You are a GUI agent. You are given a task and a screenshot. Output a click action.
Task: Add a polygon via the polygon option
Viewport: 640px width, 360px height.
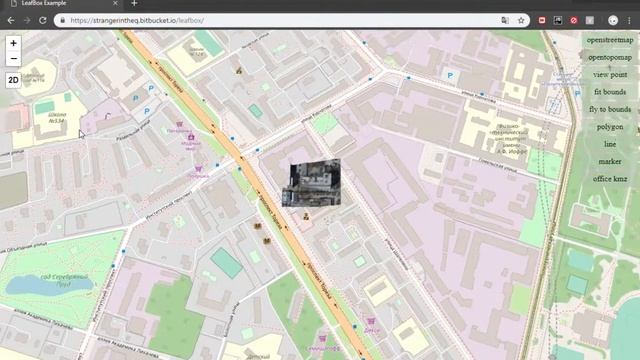(x=610, y=127)
